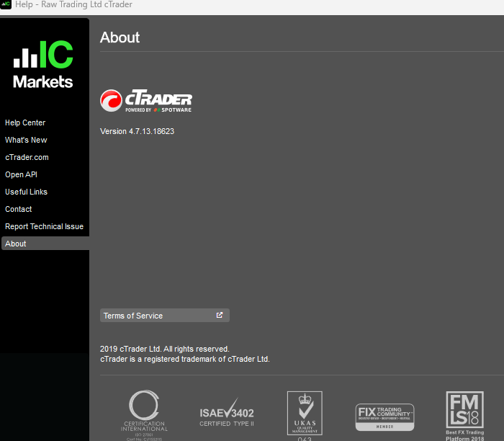The height and width of the screenshot is (441, 504).
Task: Click the IC Markets logo
Action: 43,64
